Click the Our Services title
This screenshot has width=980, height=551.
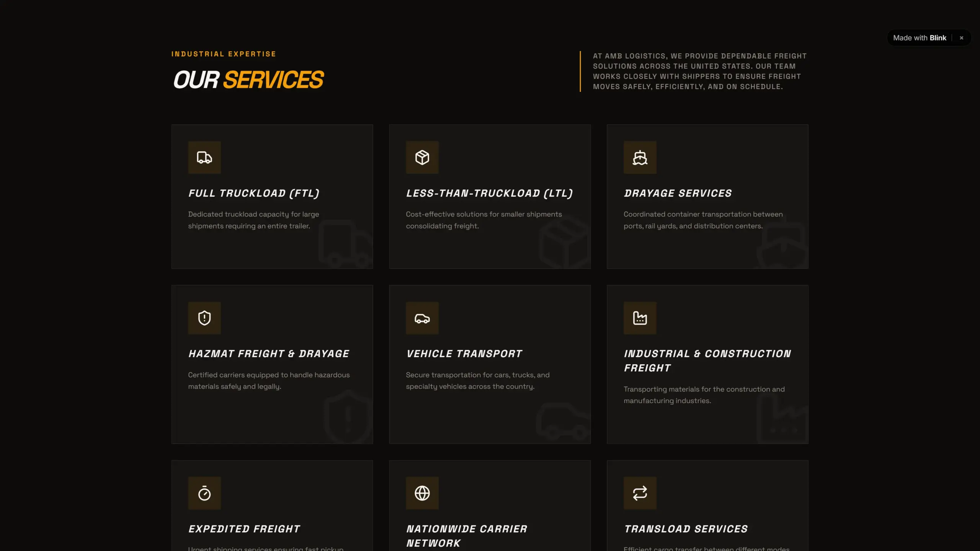(248, 80)
